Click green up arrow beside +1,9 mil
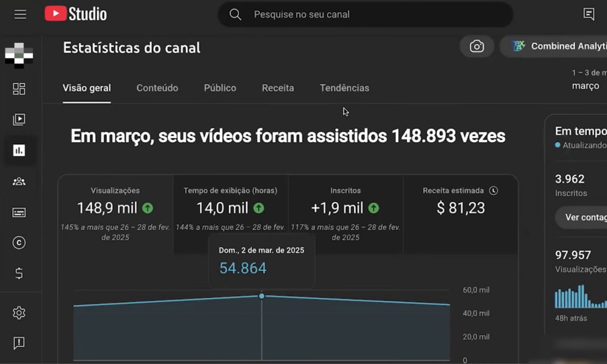This screenshot has height=364, width=607. (x=374, y=208)
